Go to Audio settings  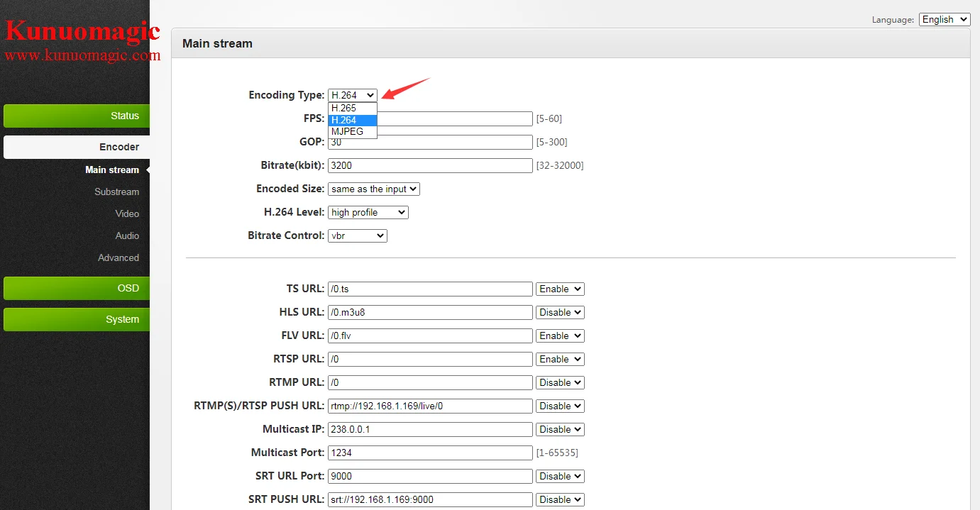coord(128,235)
